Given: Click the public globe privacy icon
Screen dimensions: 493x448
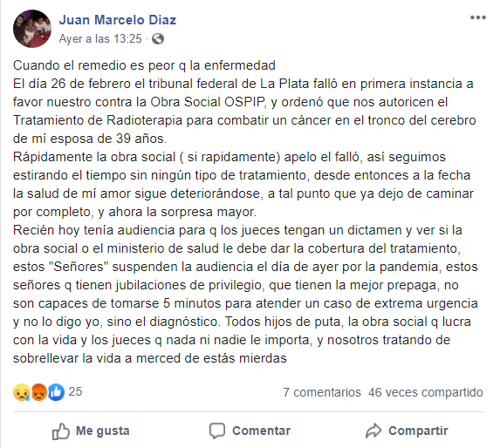Looking at the screenshot, I should click(x=158, y=39).
